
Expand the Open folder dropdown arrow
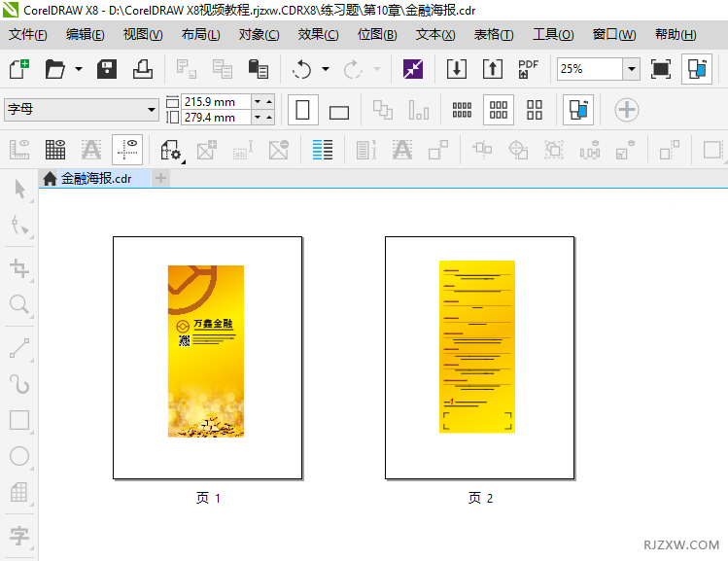pos(79,70)
